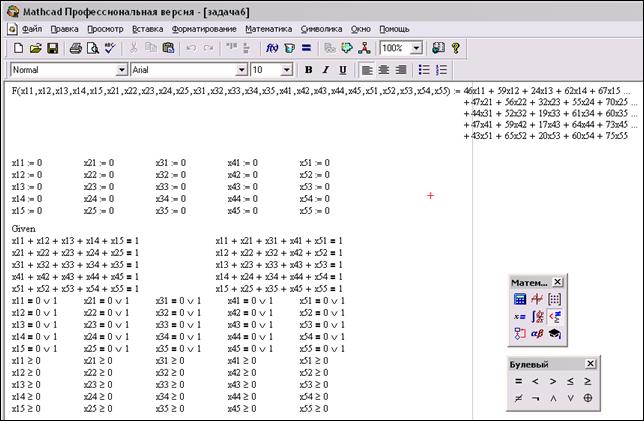Expand the Normal style dropdown
Screen dimensions: 644x421
122,70
